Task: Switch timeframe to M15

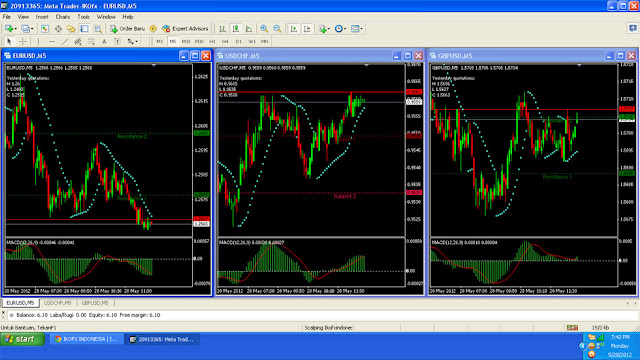Action: [186, 41]
